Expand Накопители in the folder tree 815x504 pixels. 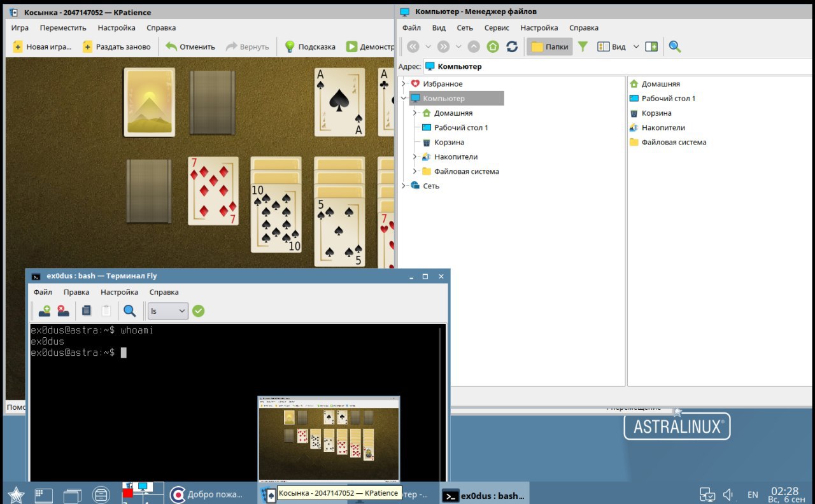415,157
